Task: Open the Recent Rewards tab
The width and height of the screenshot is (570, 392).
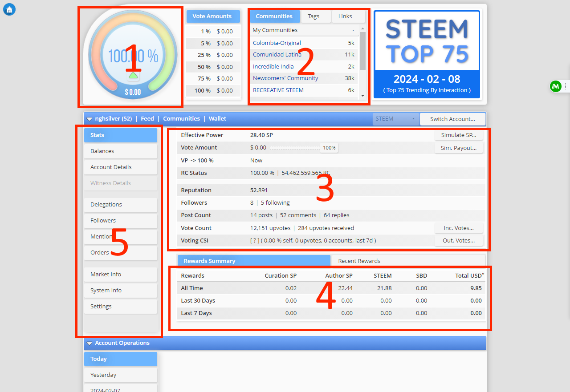Action: point(408,261)
